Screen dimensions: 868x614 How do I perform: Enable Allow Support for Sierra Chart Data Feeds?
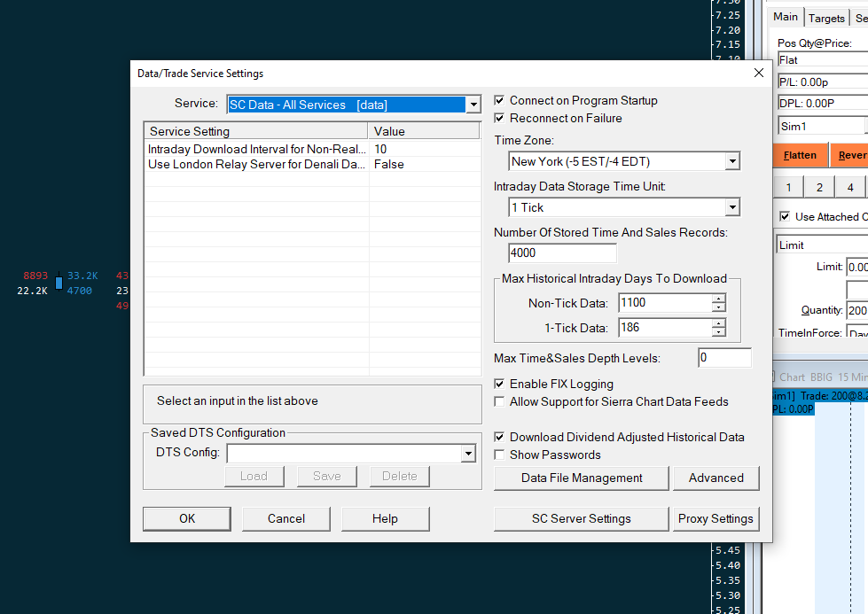tap(499, 401)
